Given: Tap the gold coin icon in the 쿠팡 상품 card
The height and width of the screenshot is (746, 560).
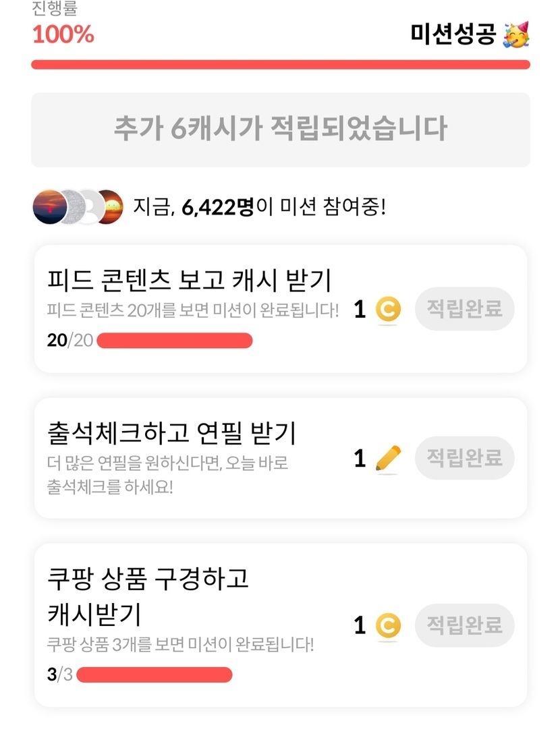Looking at the screenshot, I should tap(388, 625).
